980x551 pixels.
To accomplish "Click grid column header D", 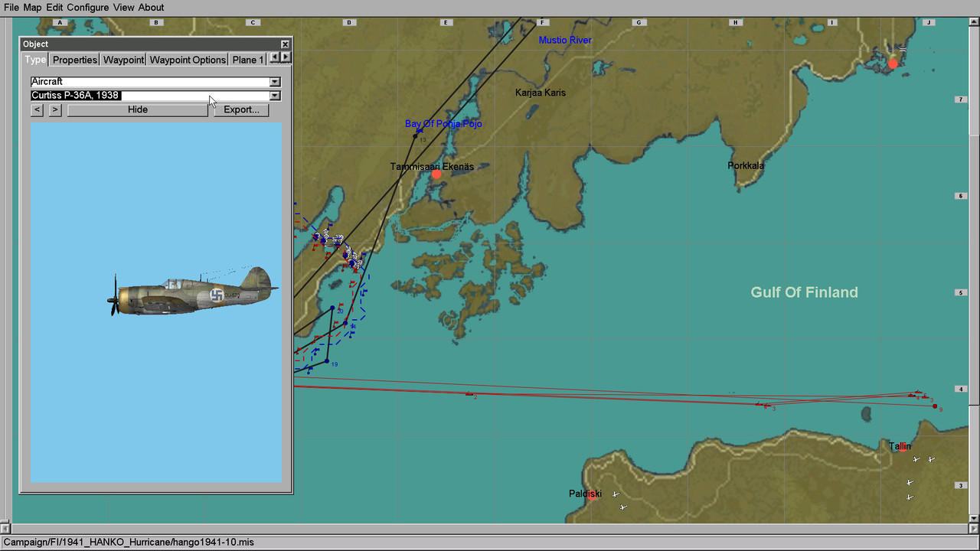I will (x=348, y=22).
